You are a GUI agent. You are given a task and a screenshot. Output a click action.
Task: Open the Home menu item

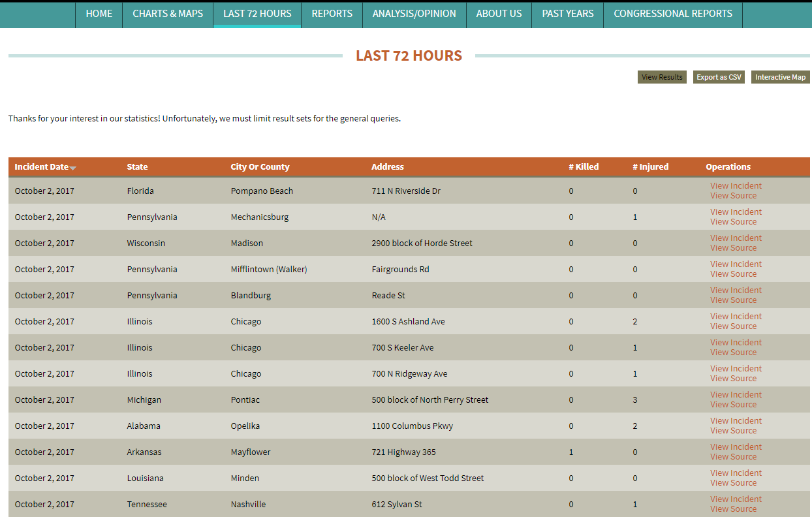(99, 14)
